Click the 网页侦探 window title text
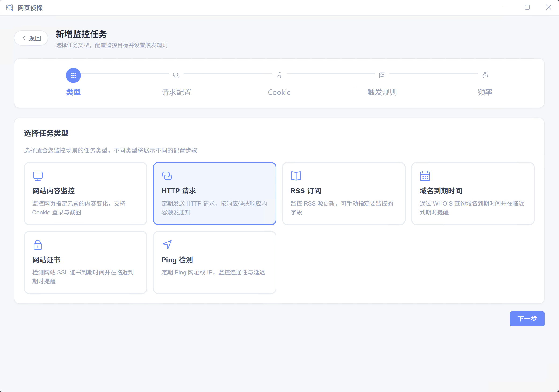559x392 pixels. 30,8
